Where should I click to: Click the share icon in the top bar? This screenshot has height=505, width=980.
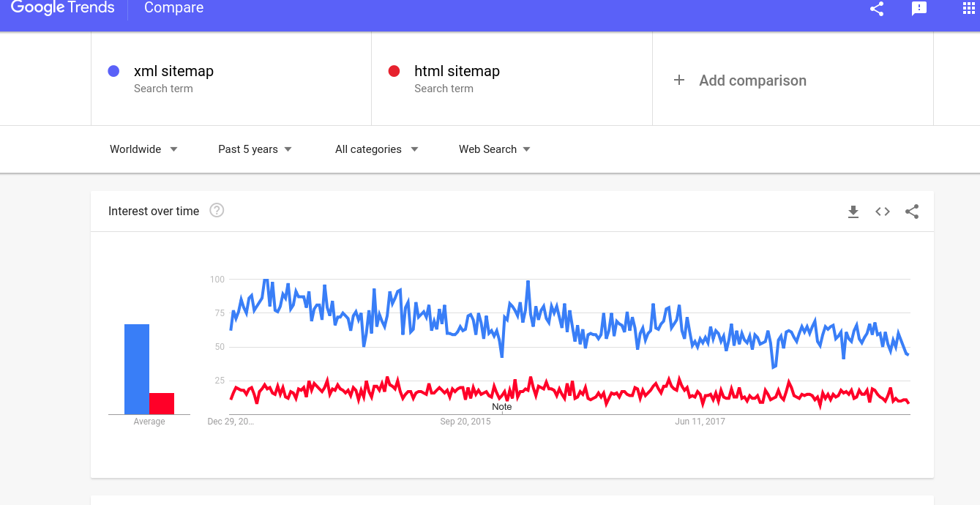876,10
